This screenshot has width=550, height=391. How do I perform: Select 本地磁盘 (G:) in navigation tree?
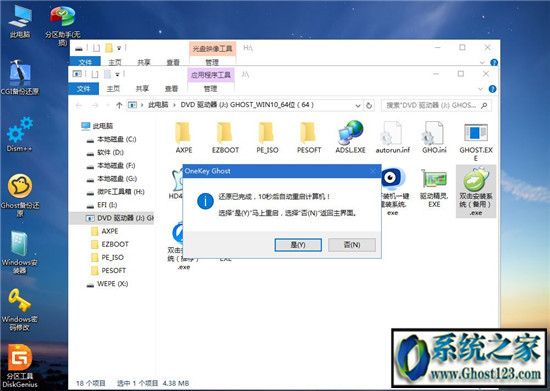(112, 178)
